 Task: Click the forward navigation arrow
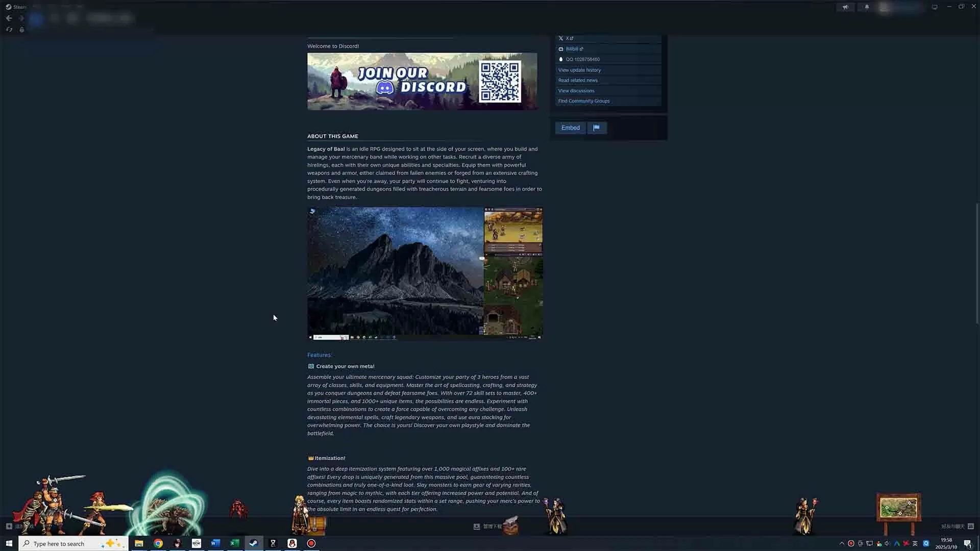coord(21,18)
